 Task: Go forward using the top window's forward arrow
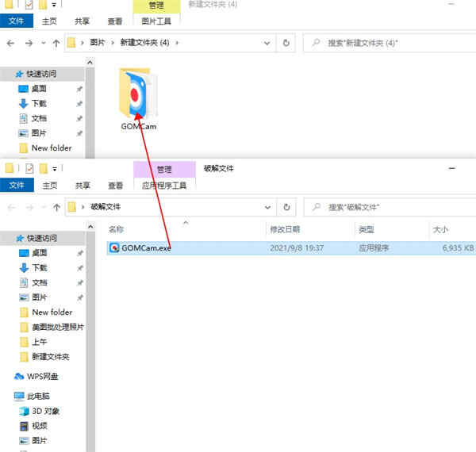[x=29, y=43]
